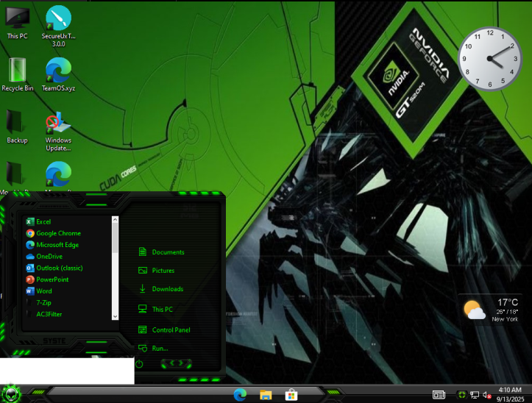Click the Word icon in the app list
The image size is (532, 403).
[30, 291]
